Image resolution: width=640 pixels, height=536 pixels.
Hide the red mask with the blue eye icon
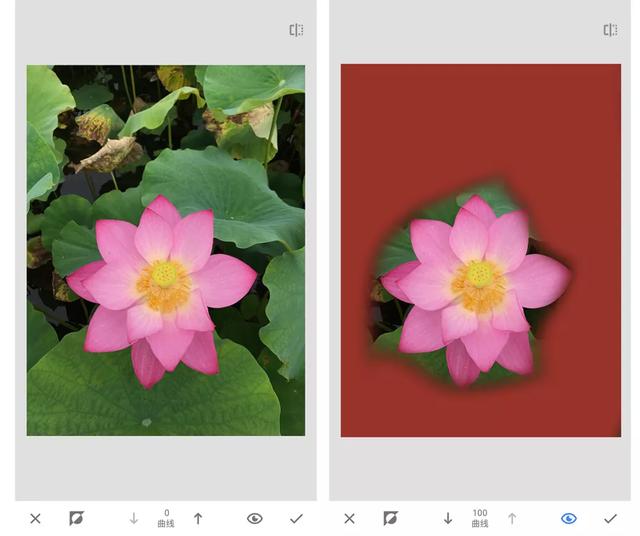click(569, 518)
